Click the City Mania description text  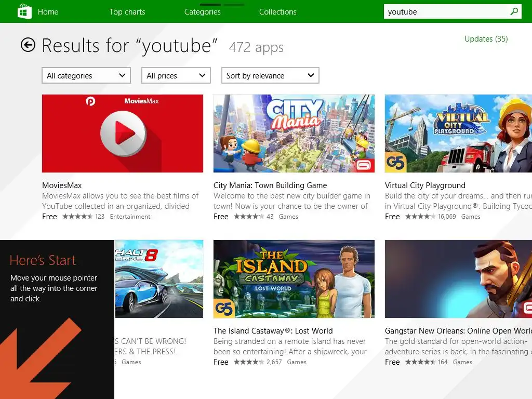point(292,201)
